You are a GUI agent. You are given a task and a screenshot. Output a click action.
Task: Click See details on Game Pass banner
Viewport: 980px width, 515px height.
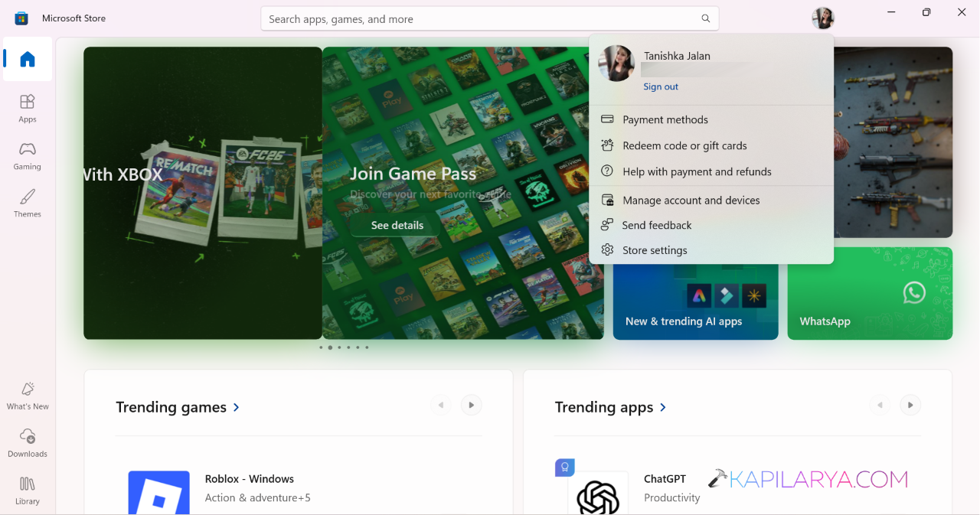[397, 225]
